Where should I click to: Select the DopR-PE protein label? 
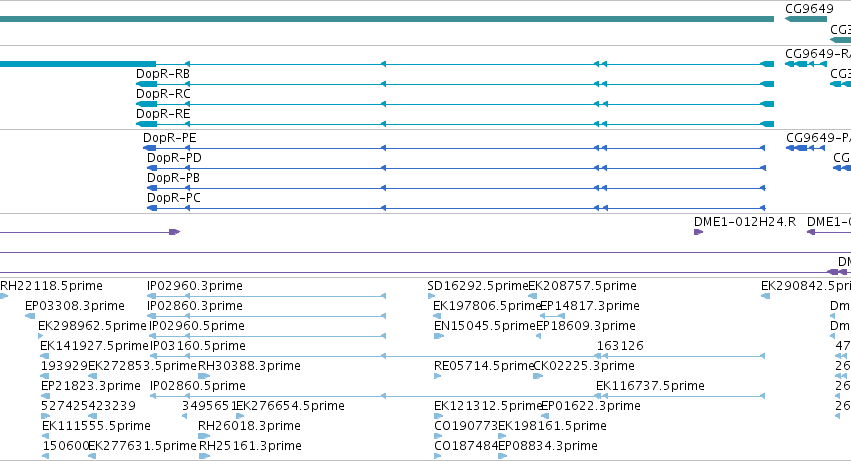click(x=170, y=138)
